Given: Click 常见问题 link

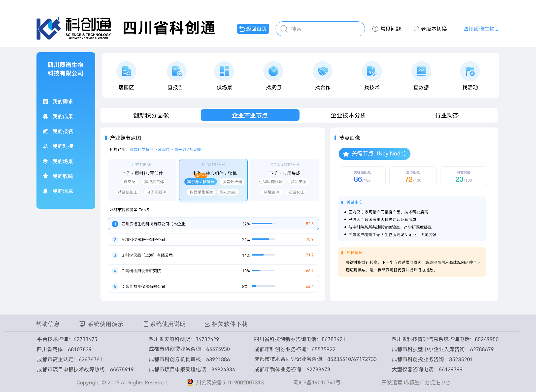Looking at the screenshot, I should point(387,29).
